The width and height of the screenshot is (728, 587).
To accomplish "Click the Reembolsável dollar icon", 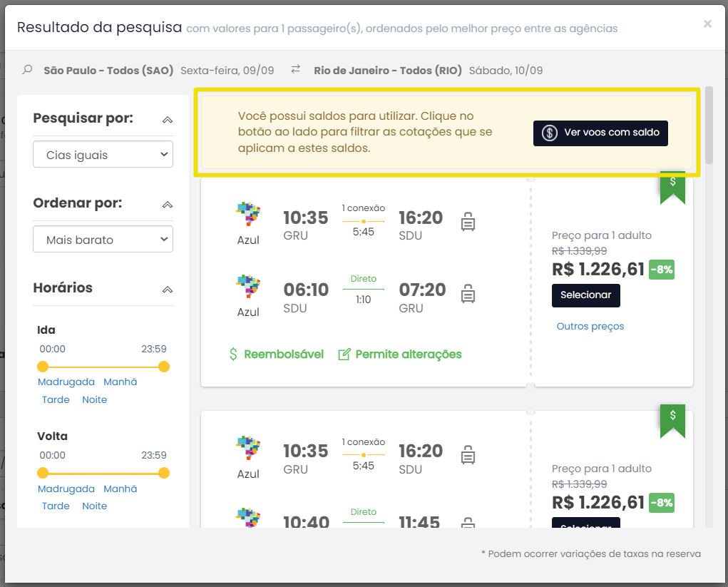I will click(234, 354).
